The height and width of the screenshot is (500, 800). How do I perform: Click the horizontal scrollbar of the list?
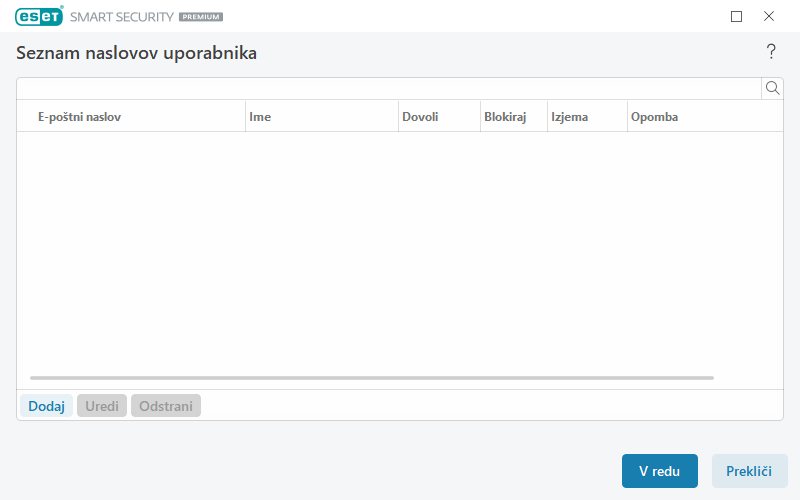point(372,378)
